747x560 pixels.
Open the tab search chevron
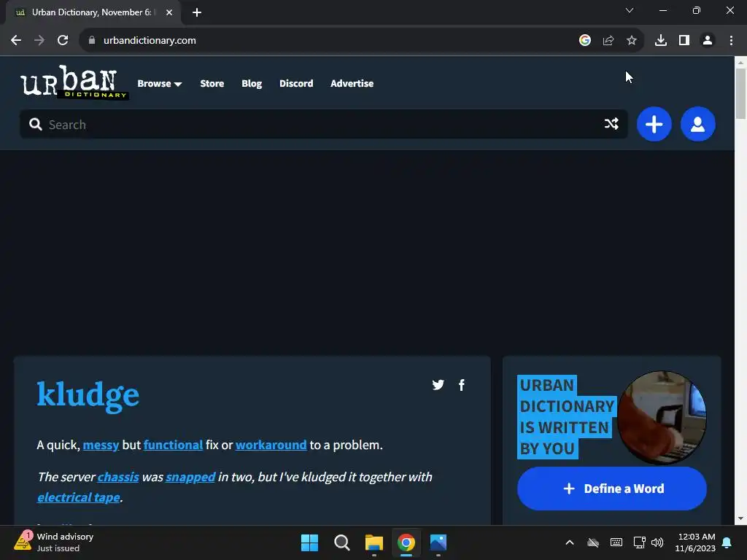coord(630,10)
